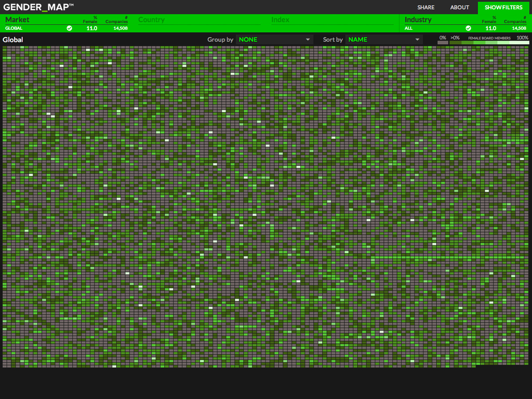Viewport: 532px width, 399px height.
Task: Click the Market companies count 14,508
Action: tap(121, 28)
